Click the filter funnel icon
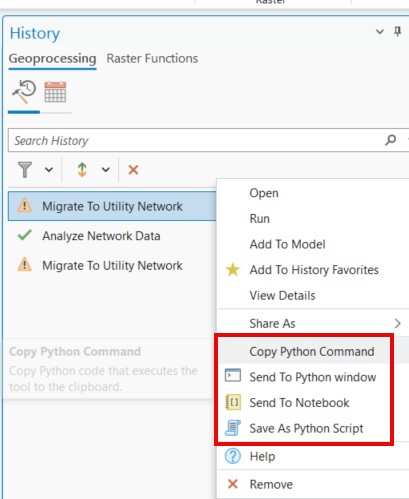This screenshot has width=409, height=499. 25,170
